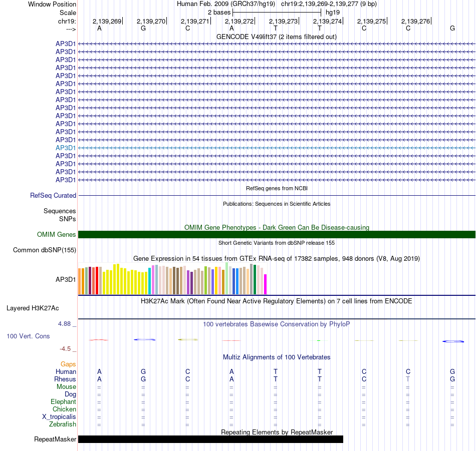Click the magenta bar in the GTEx chart
Image resolution: width=476 pixels, height=451 pixels.
[x=266, y=284]
